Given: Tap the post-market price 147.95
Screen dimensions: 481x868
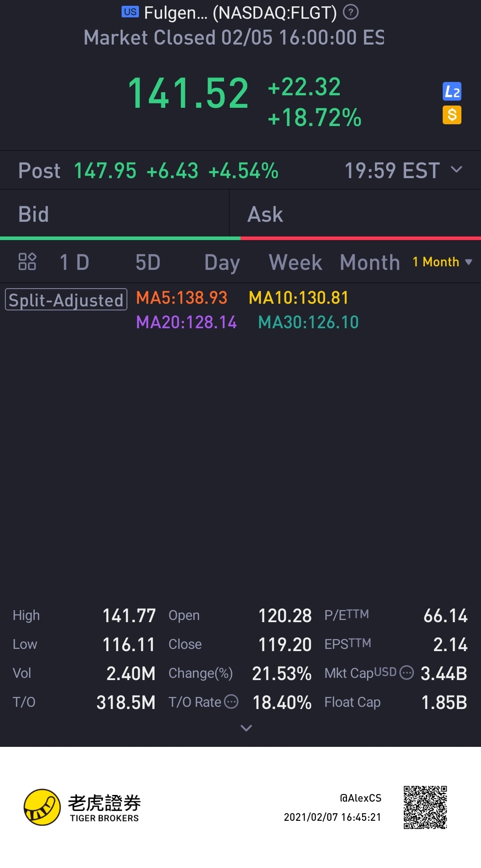Looking at the screenshot, I should [x=105, y=171].
